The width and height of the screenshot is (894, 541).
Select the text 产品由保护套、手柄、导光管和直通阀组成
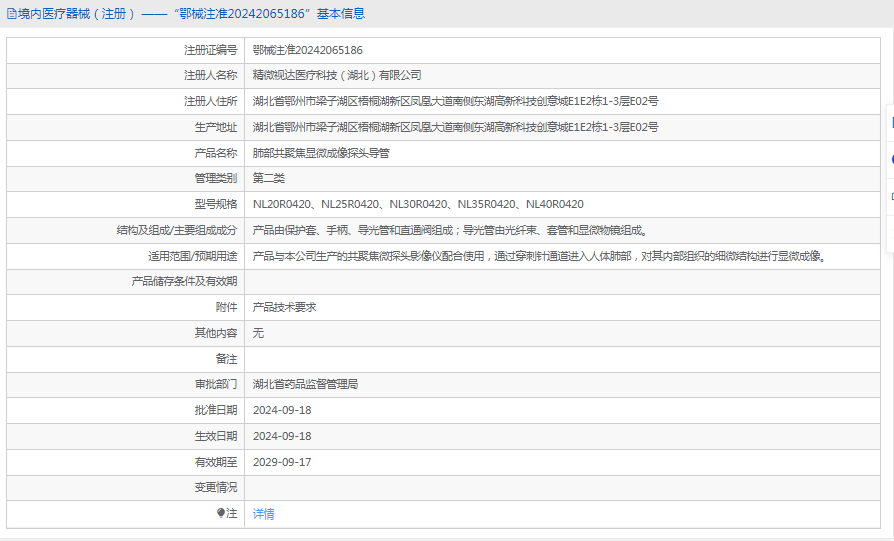tap(352, 230)
